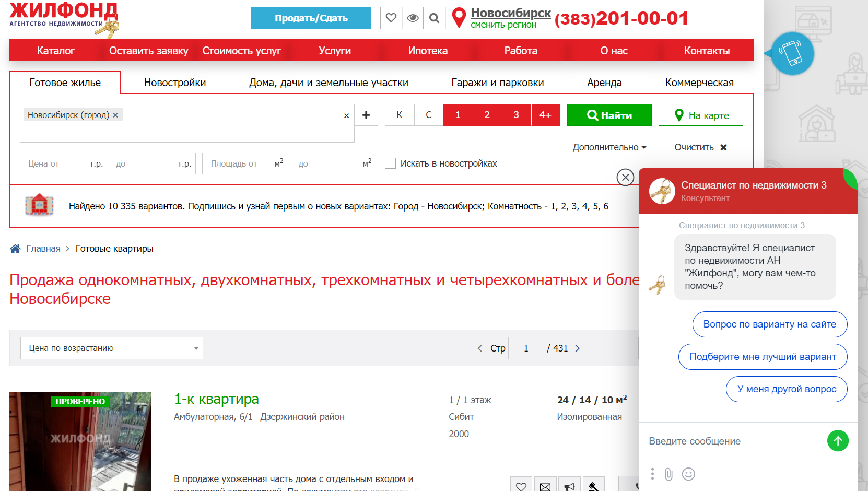Image resolution: width=868 pixels, height=491 pixels.
Task: Click сменить регион link
Action: (x=503, y=25)
